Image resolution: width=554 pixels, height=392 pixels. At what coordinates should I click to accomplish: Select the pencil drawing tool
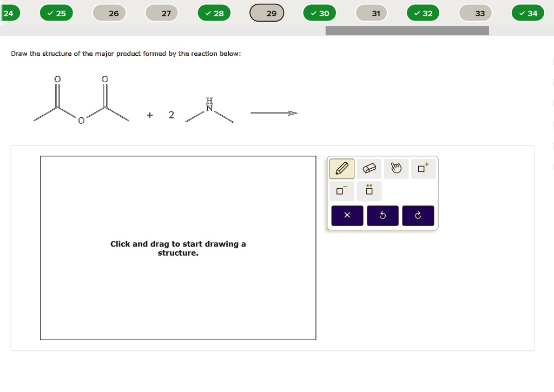coord(341,168)
